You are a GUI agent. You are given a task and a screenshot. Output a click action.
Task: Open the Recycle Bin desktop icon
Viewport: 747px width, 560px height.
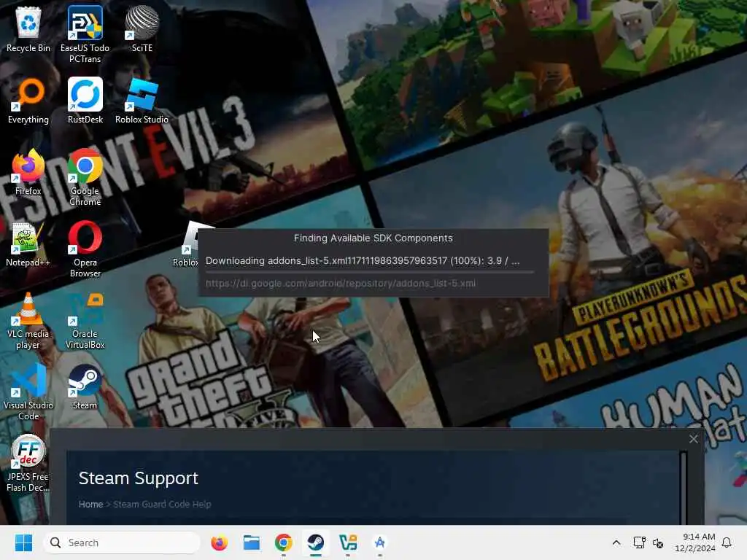[x=28, y=29]
